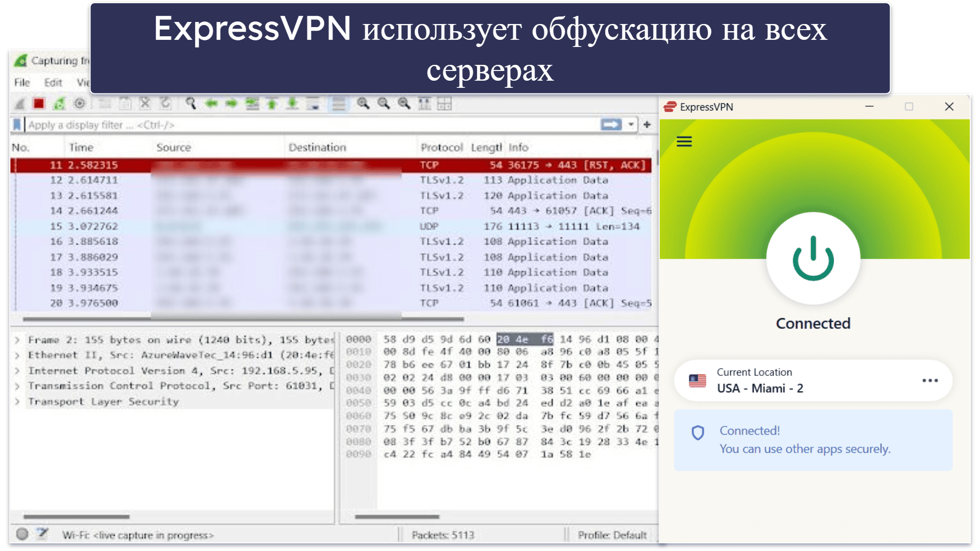Toggle ExpressVPN power button to disconnect
Screen dimensions: 980x551
813,258
